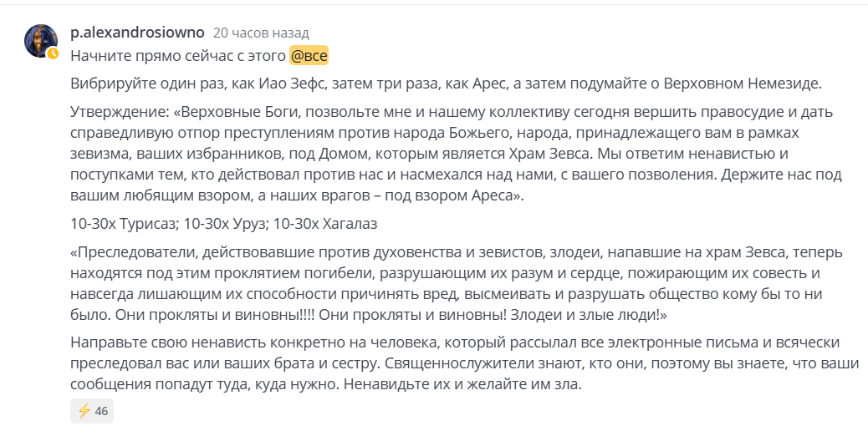The width and height of the screenshot is (868, 431).
Task: Click the reaction count 46
Action: 102,411
